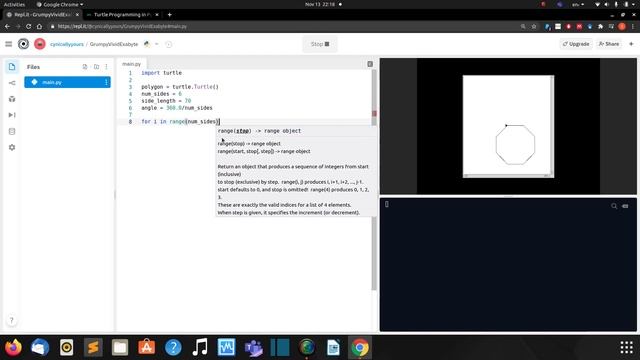Focus the dark console pane

point(508,264)
